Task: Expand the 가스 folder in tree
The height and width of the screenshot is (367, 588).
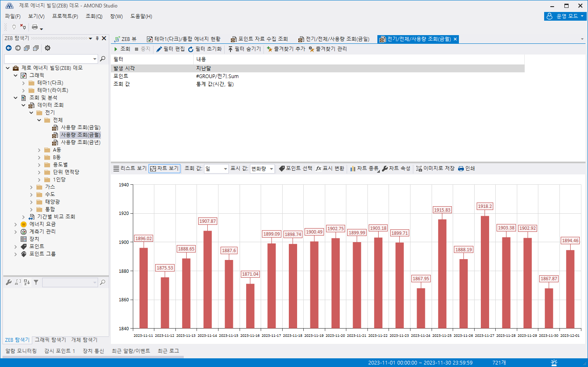Action: point(31,187)
